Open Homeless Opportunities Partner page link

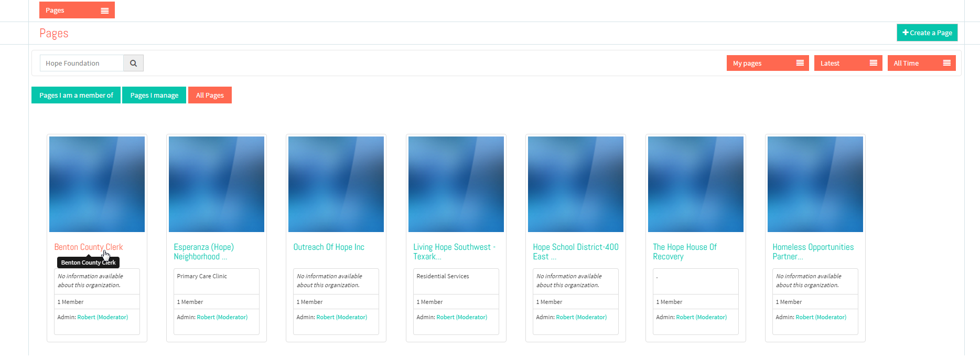pyautogui.click(x=813, y=251)
